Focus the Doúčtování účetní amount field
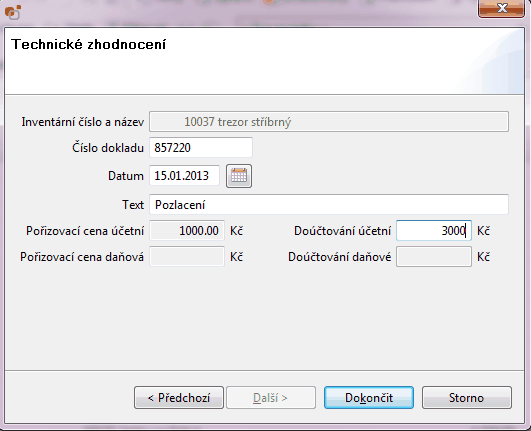531x431 pixels. click(434, 231)
